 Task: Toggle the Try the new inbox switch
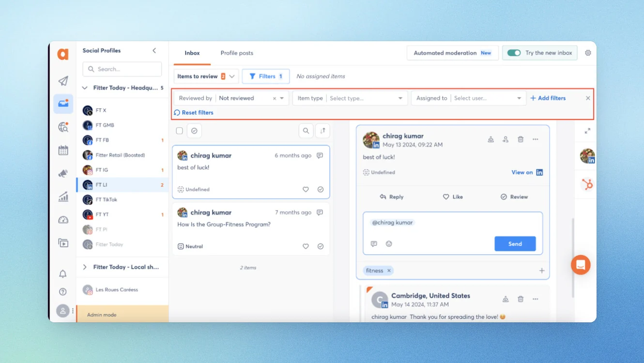point(514,53)
